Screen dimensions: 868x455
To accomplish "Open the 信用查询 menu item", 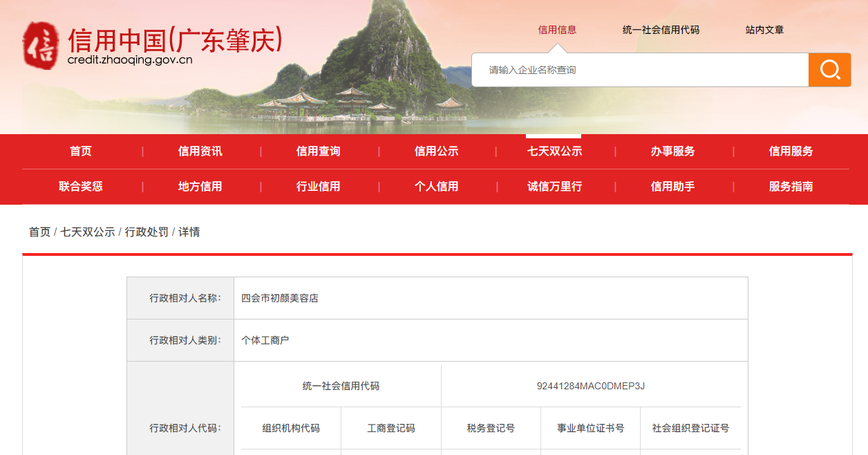I will (x=318, y=151).
